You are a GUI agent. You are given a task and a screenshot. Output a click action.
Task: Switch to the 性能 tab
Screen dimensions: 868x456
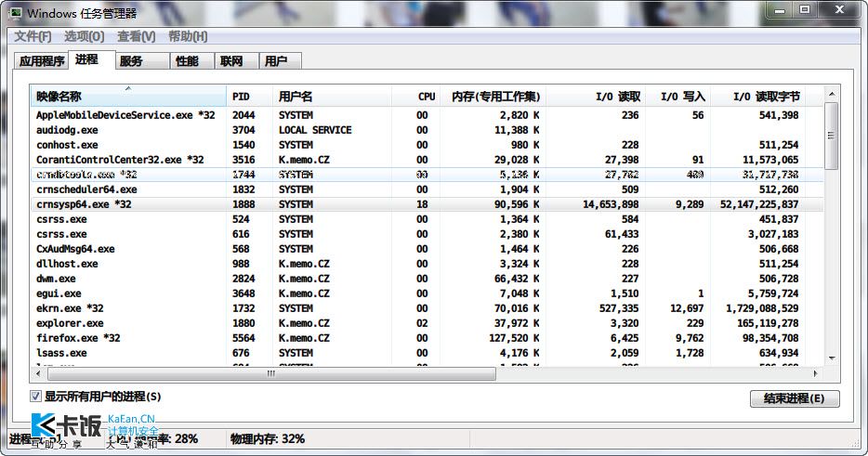(187, 61)
